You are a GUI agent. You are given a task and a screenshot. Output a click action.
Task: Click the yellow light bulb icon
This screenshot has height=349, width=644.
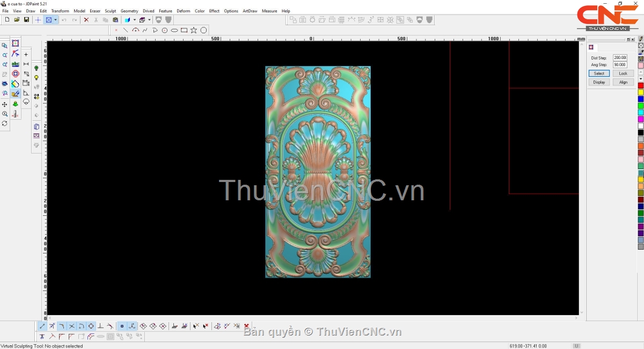click(36, 78)
